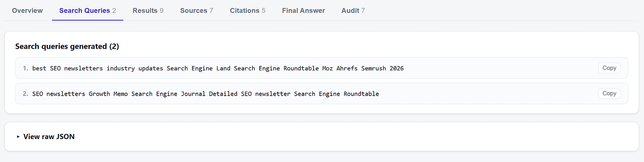This screenshot has width=644, height=162.
Task: Switch to the Overview tab
Action: [27, 11]
